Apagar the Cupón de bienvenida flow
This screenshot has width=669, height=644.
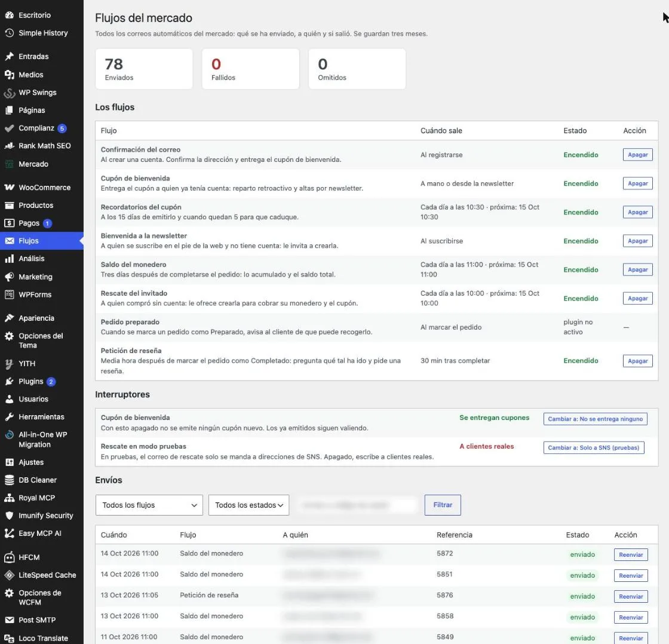click(x=637, y=183)
